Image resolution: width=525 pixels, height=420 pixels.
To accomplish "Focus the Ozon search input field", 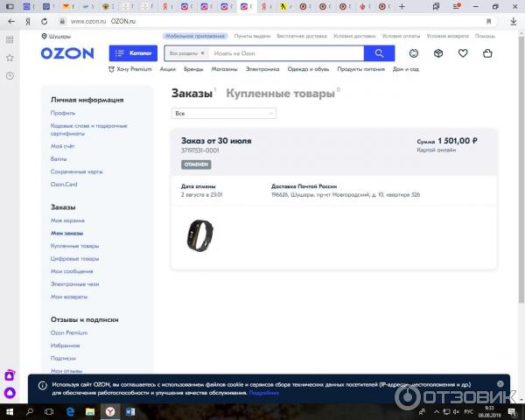I will (x=287, y=53).
